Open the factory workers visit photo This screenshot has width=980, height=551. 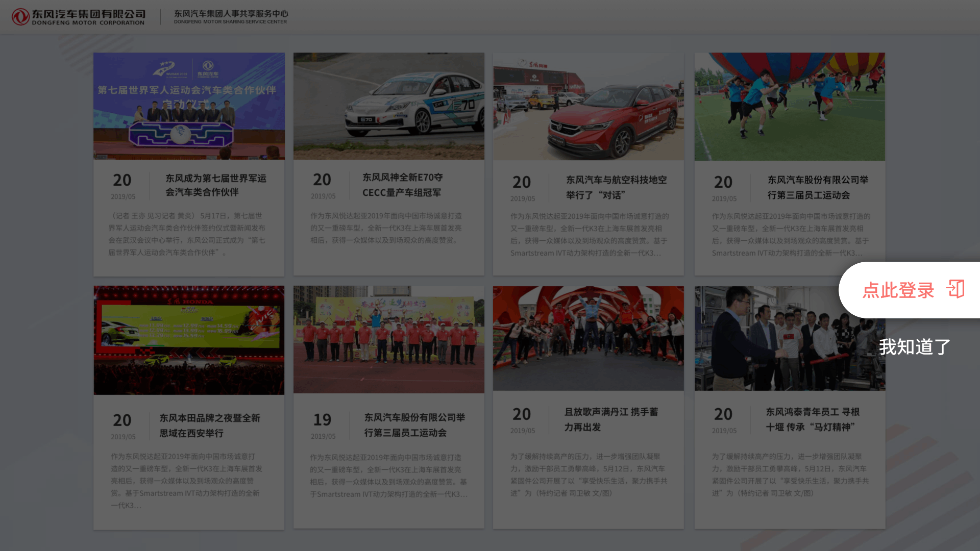pyautogui.click(x=790, y=339)
